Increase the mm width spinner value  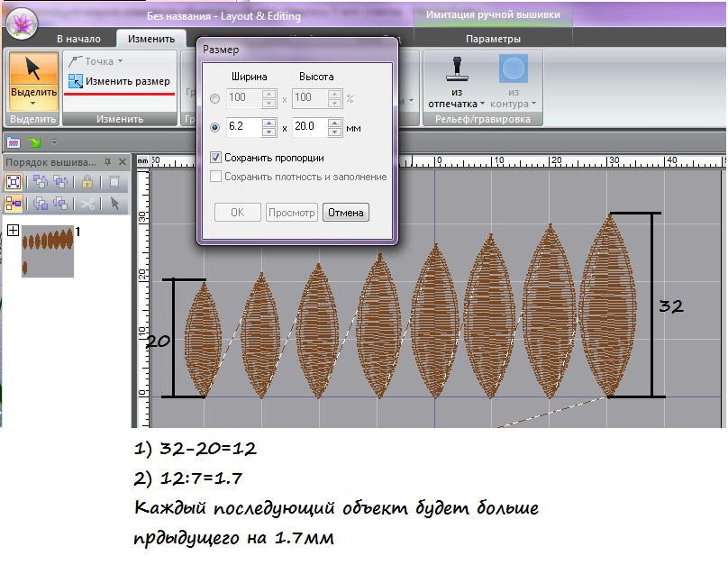[268, 123]
